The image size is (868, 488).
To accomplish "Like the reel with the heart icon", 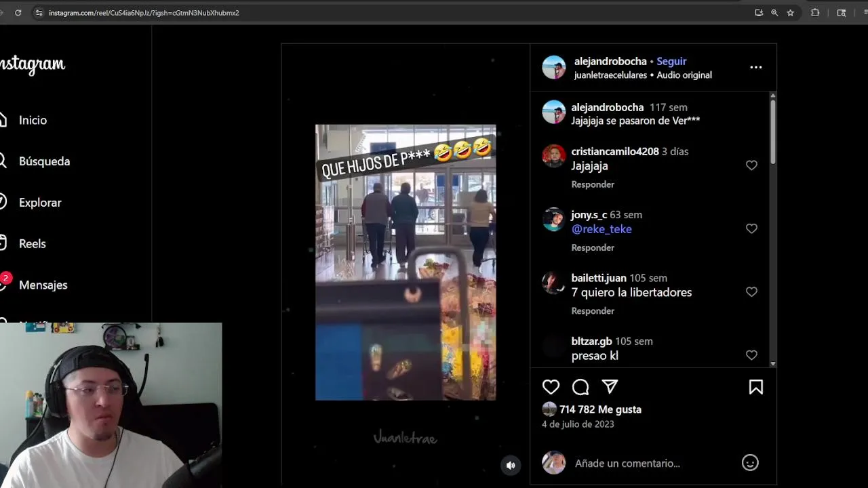I will coord(551,387).
